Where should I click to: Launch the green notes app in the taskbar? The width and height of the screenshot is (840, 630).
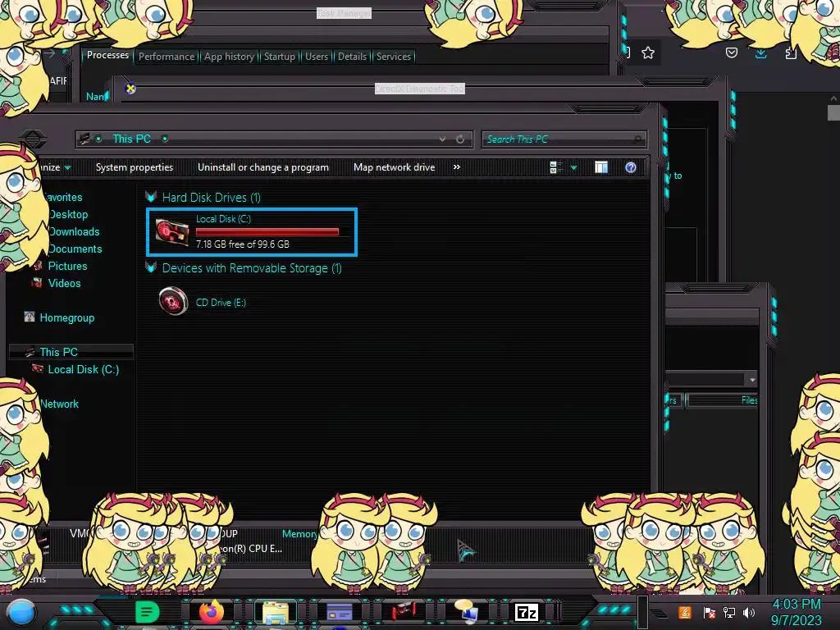pyautogui.click(x=148, y=612)
